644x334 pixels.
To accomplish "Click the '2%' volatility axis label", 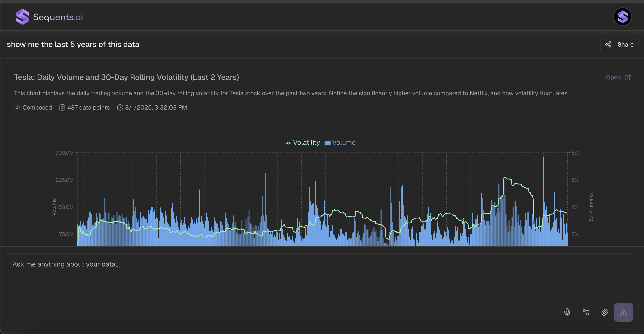I will coord(575,234).
